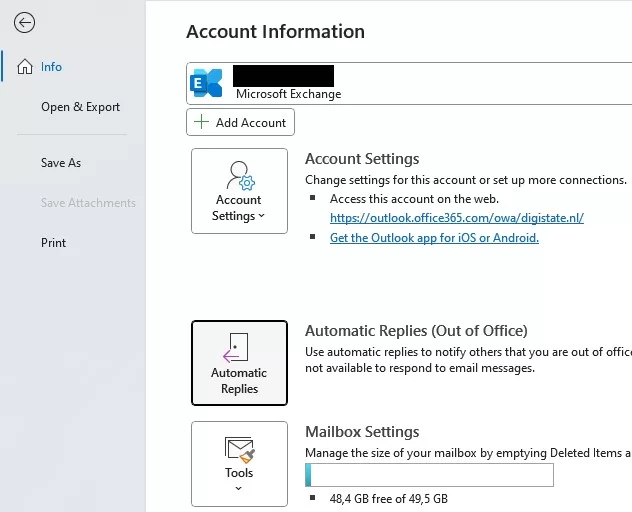
Task: Open Get the Outlook app for iOS or Android link
Action: [434, 238]
